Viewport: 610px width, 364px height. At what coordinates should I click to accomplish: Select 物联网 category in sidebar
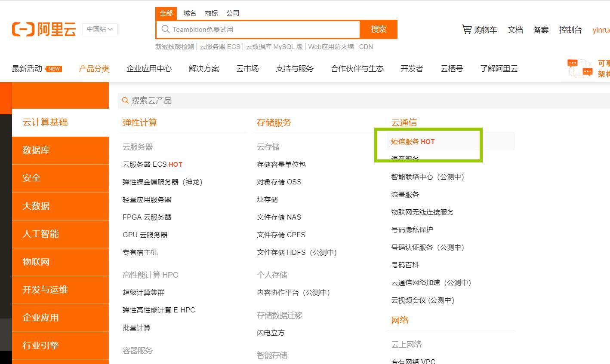click(x=60, y=262)
